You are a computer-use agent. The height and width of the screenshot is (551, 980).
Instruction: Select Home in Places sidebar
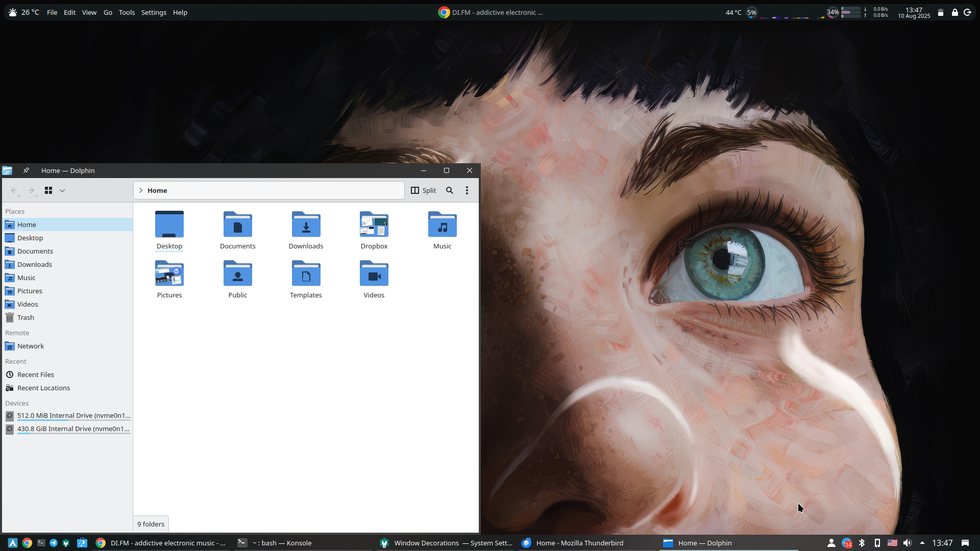point(67,224)
